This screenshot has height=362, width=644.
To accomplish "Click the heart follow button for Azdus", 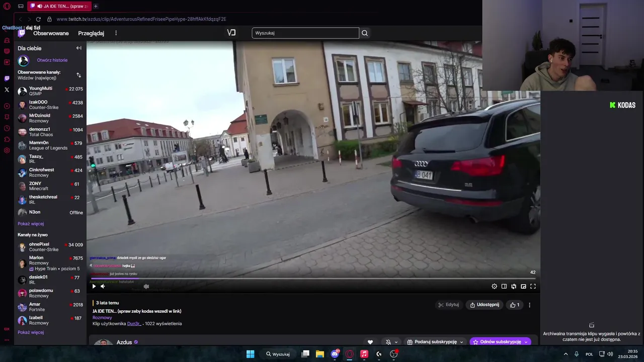I will pyautogui.click(x=370, y=342).
